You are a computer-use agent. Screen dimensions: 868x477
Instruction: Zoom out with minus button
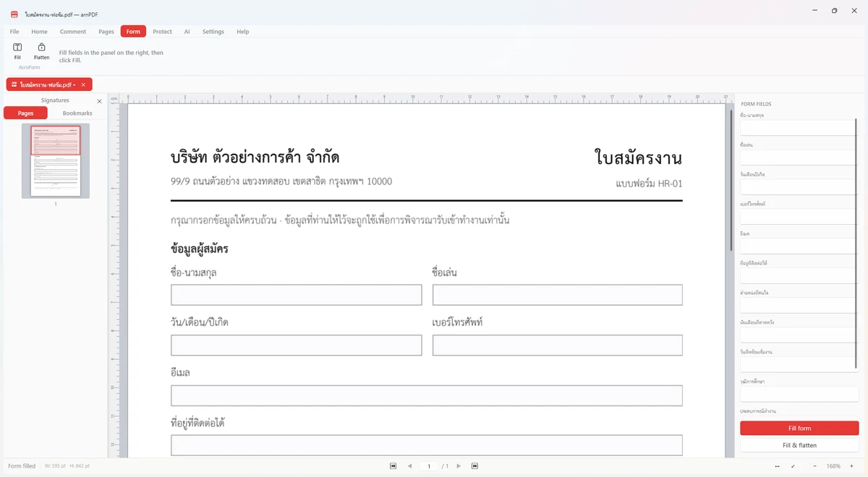tap(814, 466)
